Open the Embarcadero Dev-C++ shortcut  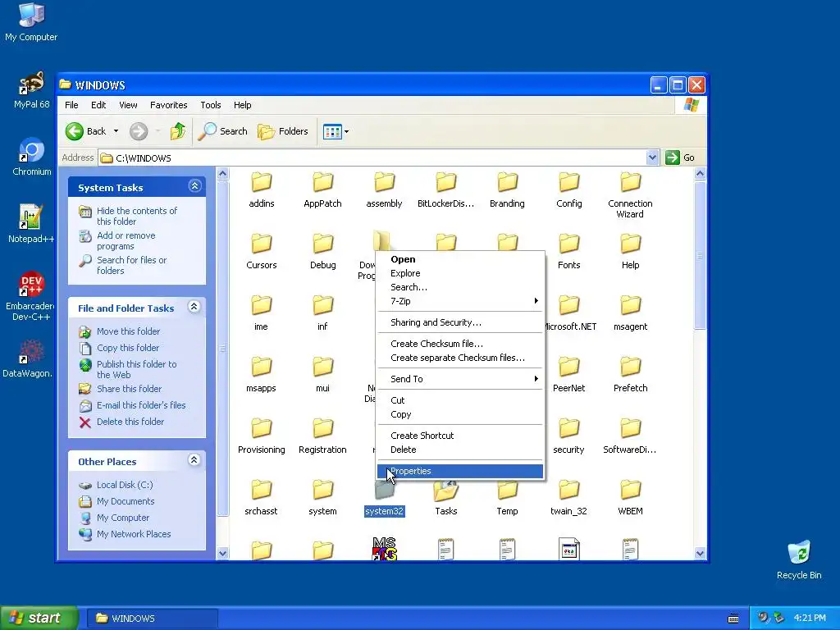click(31, 295)
